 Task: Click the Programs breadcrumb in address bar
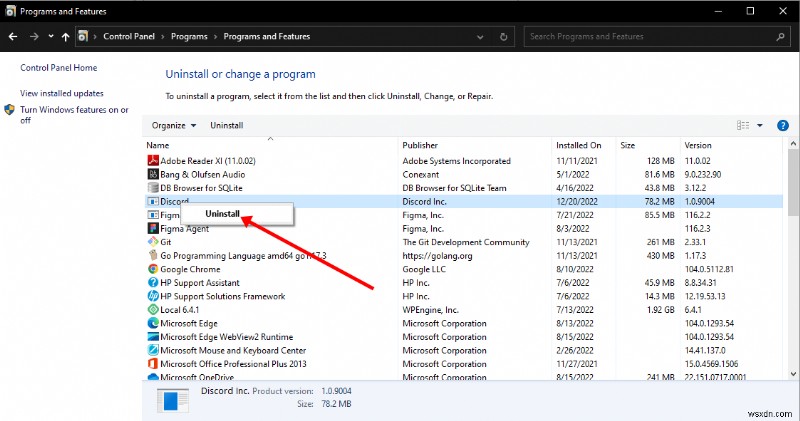pos(187,37)
